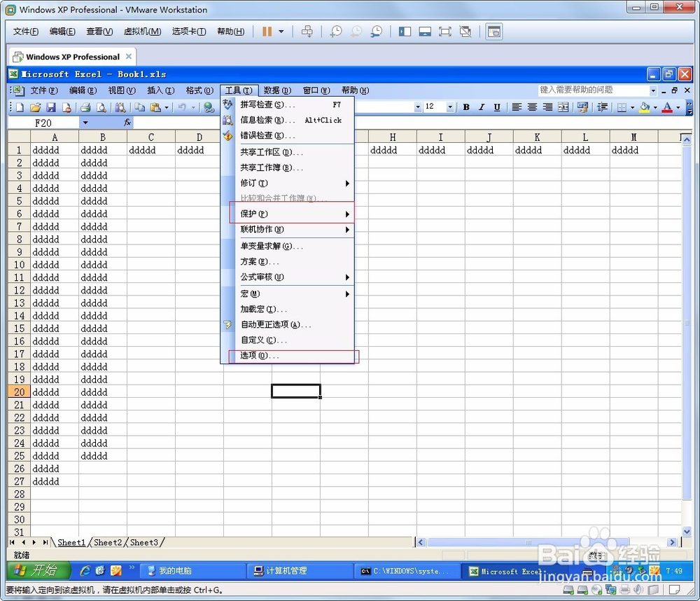700x601 pixels.
Task: Click VMware full screen mode icon
Action: pyautogui.click(x=445, y=32)
